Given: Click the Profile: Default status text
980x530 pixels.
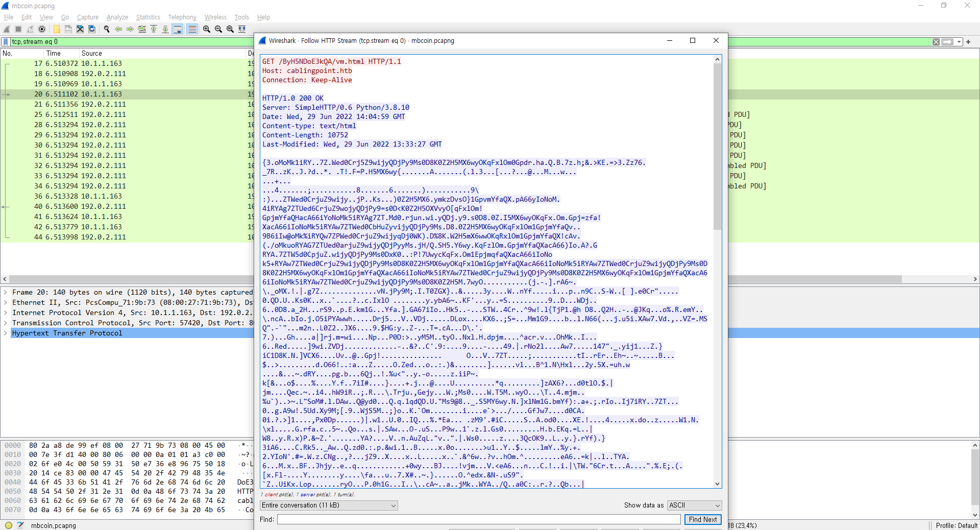Looking at the screenshot, I should coord(957,525).
